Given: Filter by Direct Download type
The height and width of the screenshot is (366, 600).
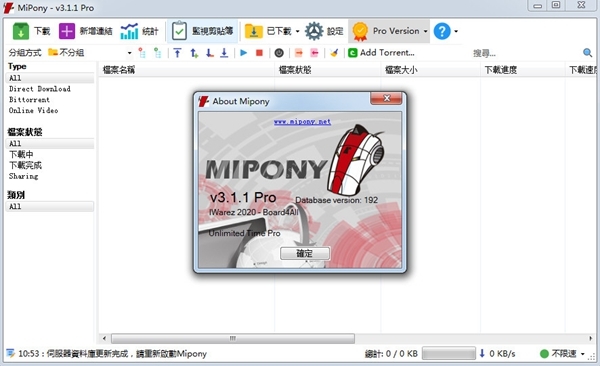Looking at the screenshot, I should coord(40,89).
